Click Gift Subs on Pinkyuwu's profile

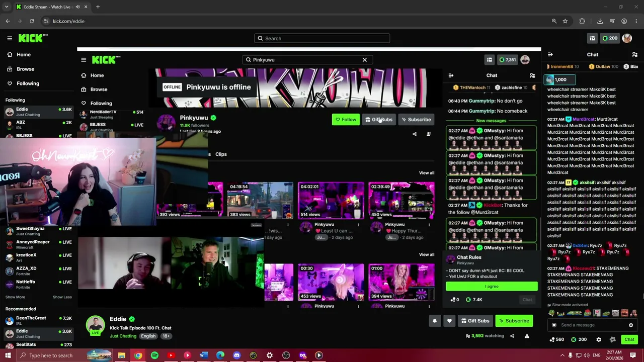379,120
